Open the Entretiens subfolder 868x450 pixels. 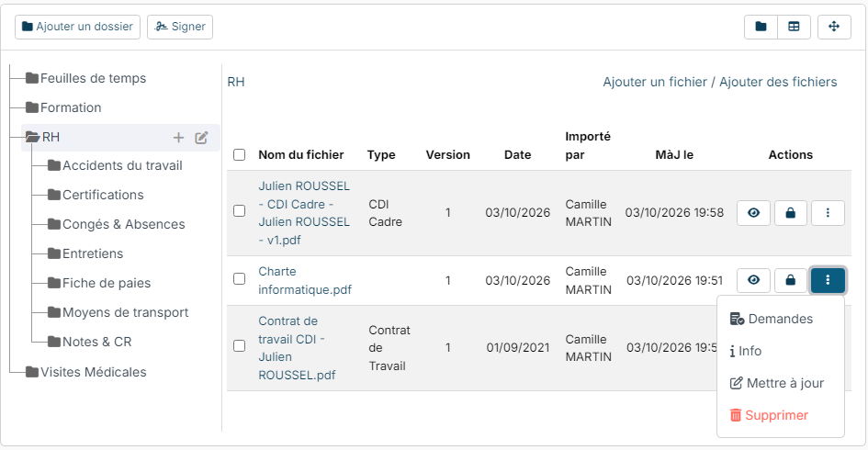[x=85, y=253]
